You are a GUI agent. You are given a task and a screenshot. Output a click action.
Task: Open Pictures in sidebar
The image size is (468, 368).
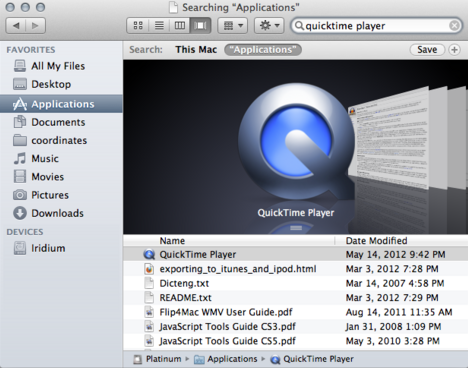pyautogui.click(x=61, y=195)
